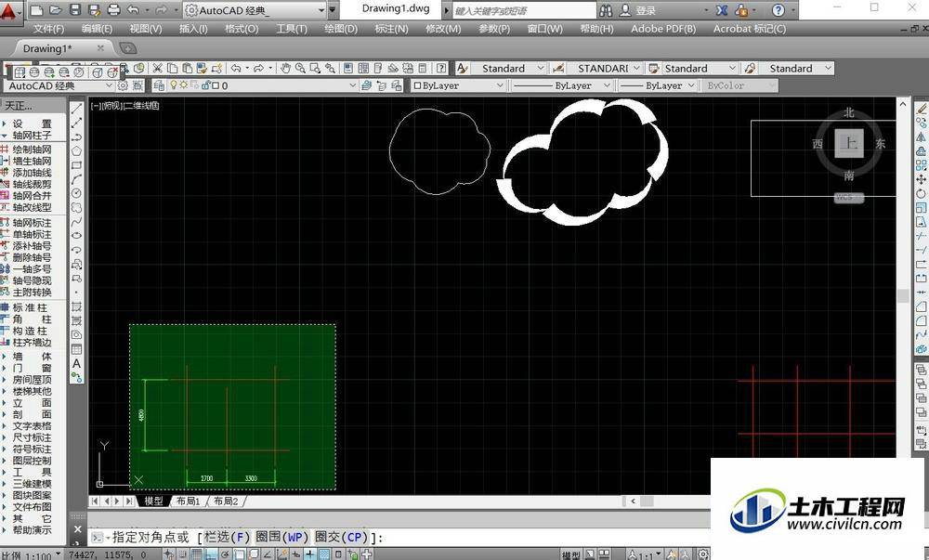
Task: Open the 文件(F) menu
Action: 48,29
